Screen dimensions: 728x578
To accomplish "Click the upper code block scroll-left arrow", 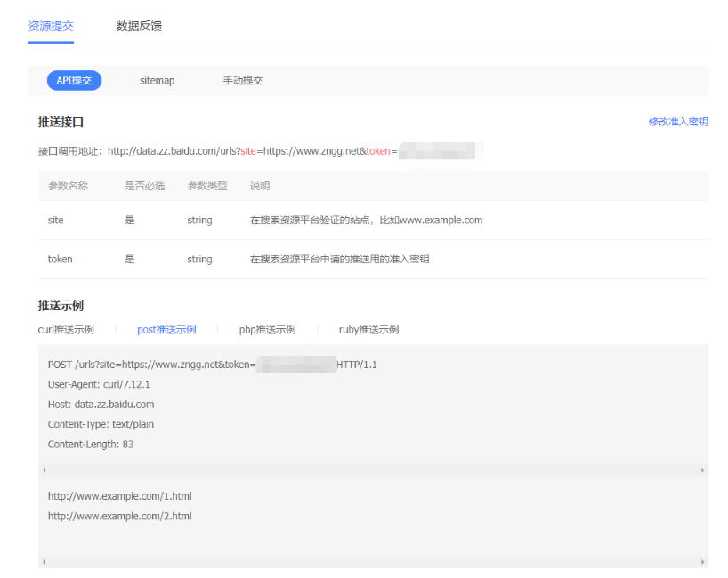I will pos(44,470).
